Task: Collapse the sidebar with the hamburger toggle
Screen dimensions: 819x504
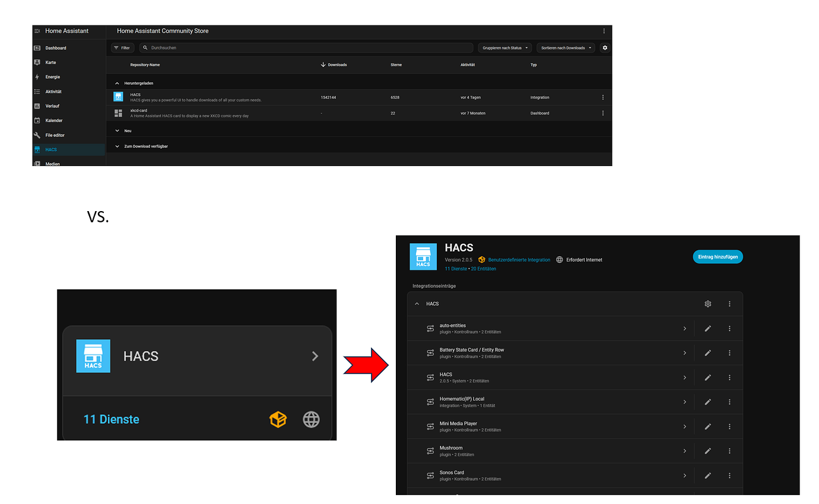Action: point(37,31)
